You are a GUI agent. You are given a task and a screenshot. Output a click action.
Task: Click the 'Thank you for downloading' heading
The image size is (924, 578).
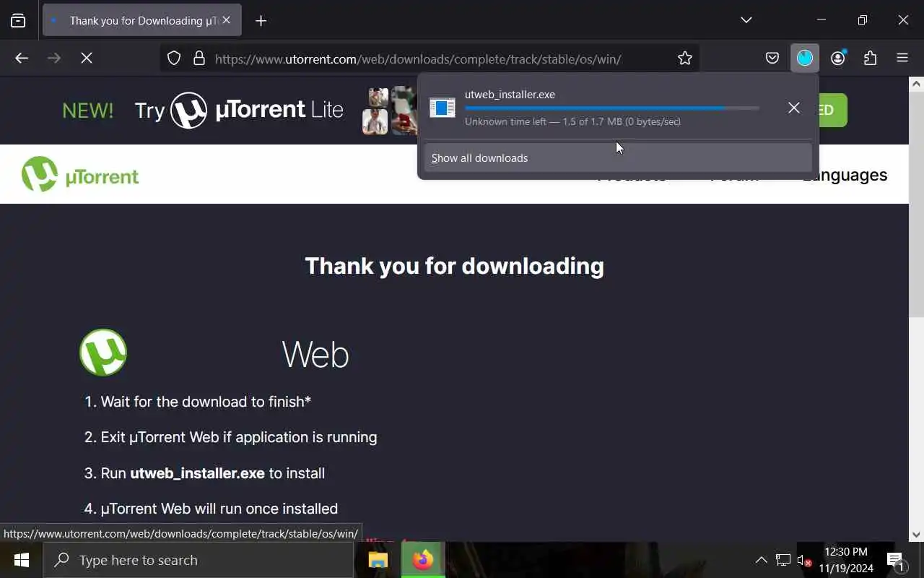pyautogui.click(x=454, y=266)
